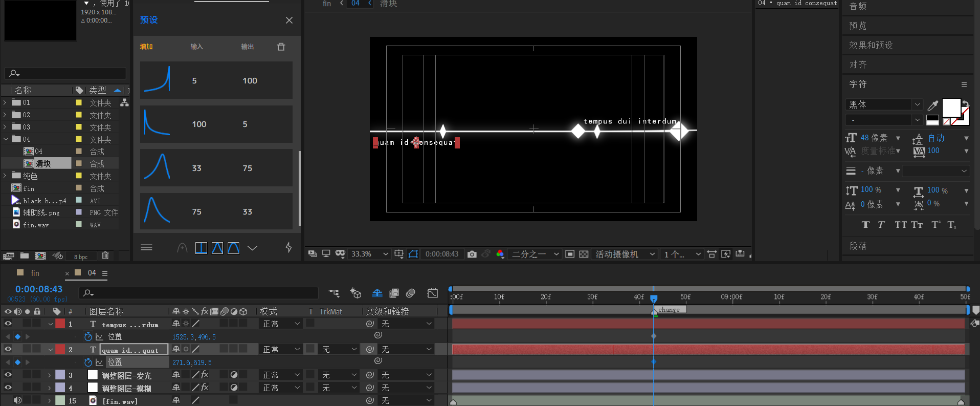Hide layer 2 quam id text layer

click(x=8, y=349)
